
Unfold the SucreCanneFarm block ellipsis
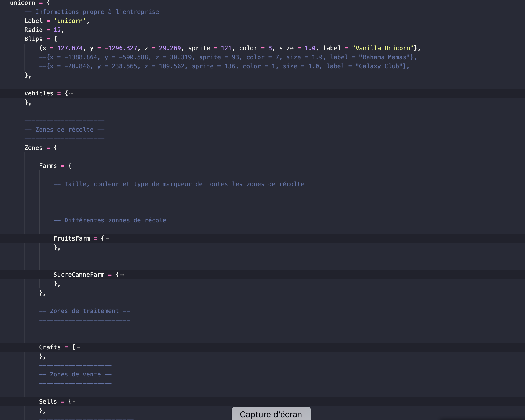[122, 275]
